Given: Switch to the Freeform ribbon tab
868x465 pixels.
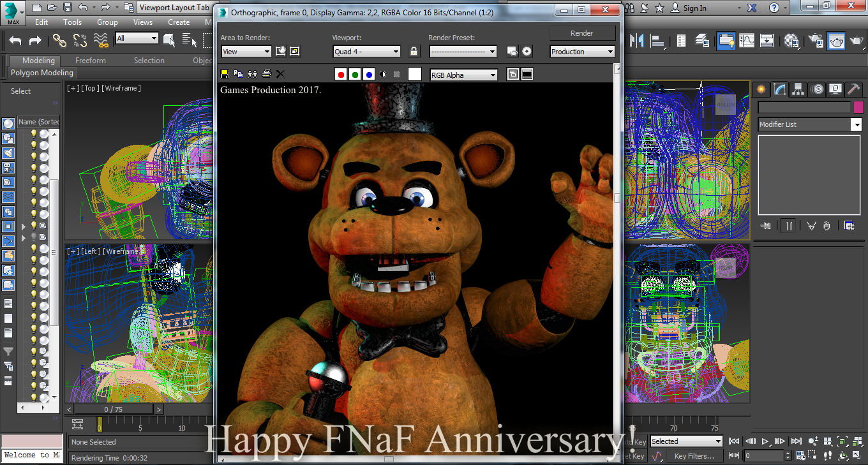Looking at the screenshot, I should point(91,61).
